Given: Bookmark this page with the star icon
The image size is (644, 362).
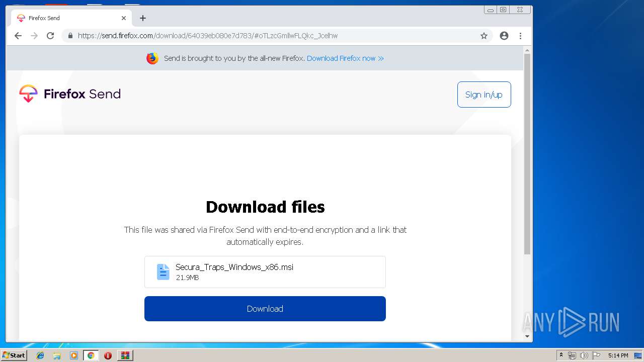Looking at the screenshot, I should click(484, 36).
